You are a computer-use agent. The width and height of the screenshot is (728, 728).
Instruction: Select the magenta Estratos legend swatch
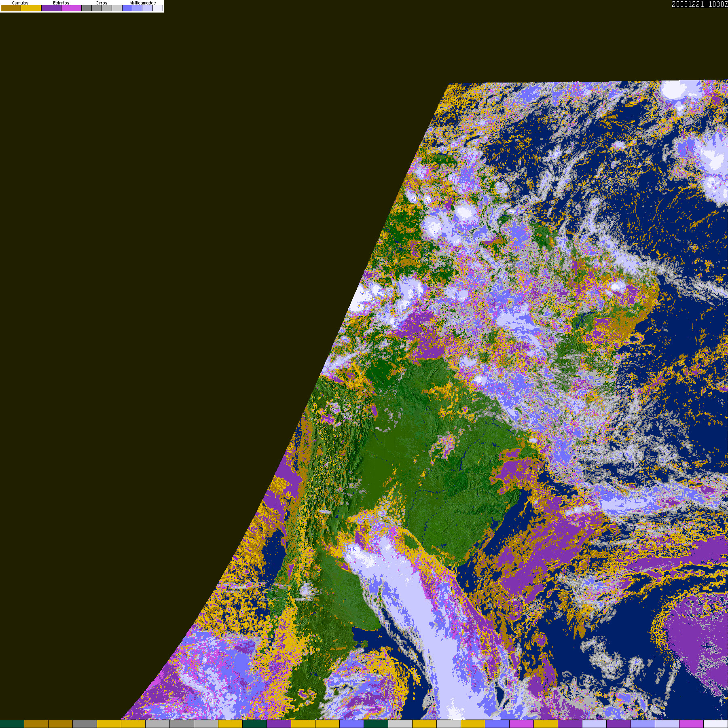click(72, 8)
